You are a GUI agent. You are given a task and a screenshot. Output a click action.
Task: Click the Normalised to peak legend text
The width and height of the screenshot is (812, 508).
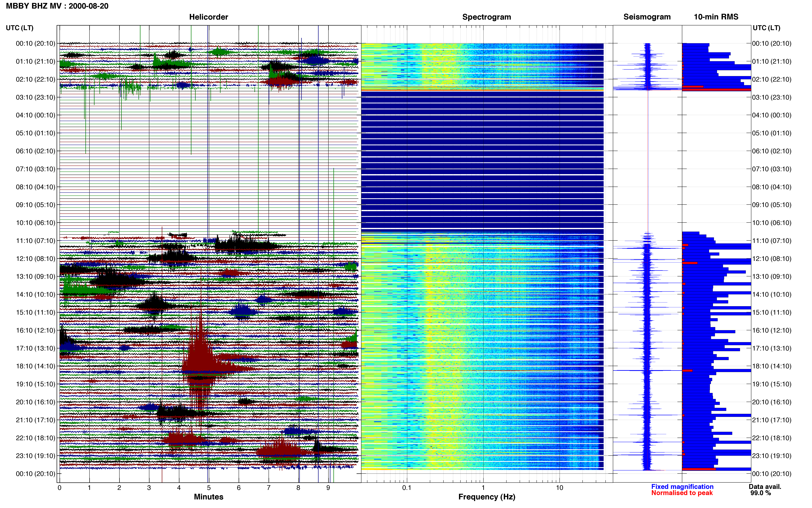tap(682, 493)
